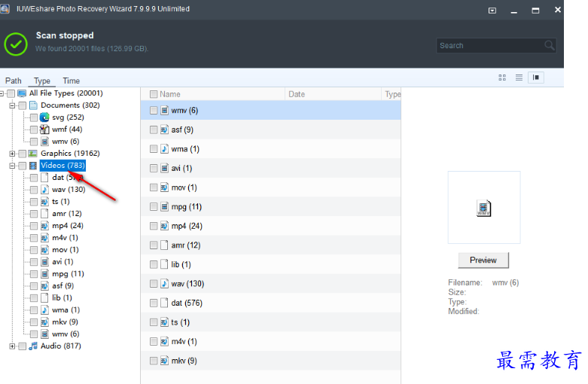The width and height of the screenshot is (588, 384).
Task: Click the m4v icon in the file list
Action: click(164, 341)
